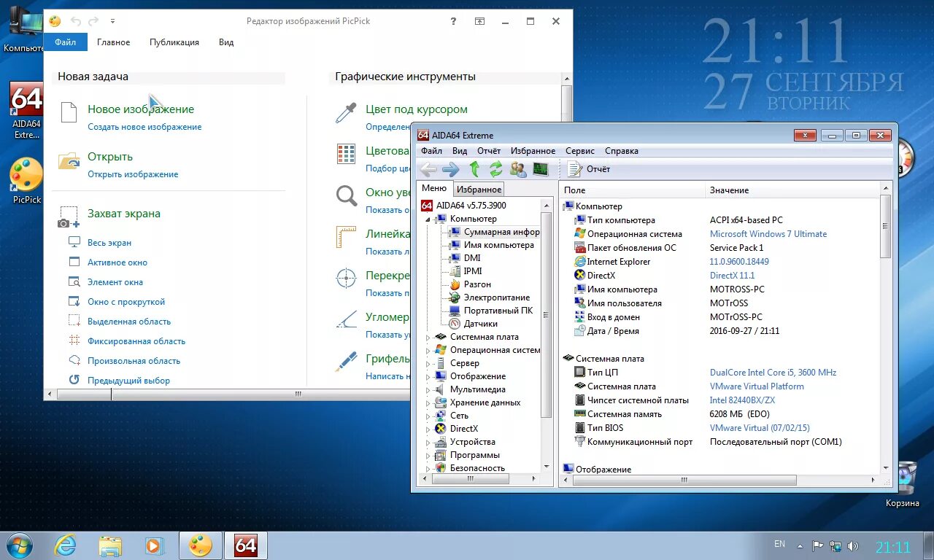This screenshot has height=560, width=934.
Task: Open PicPick quick access toolbar dropdown
Action: coord(112,22)
